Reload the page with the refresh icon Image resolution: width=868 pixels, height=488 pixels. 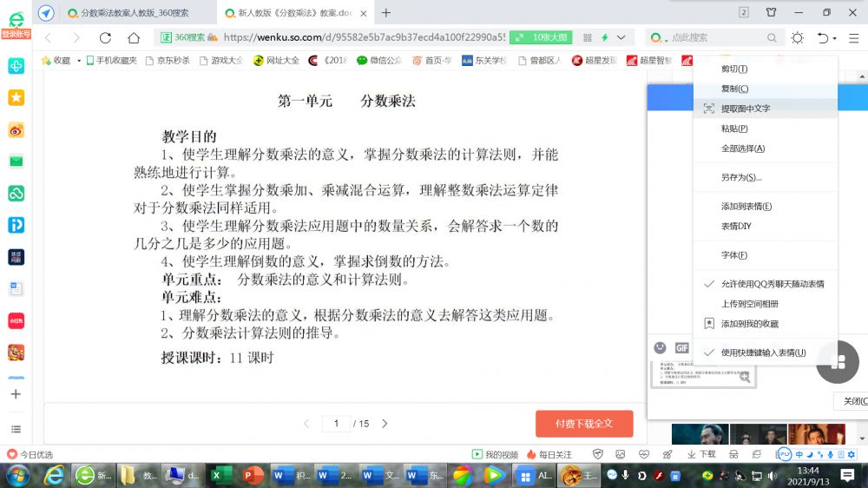[x=105, y=38]
